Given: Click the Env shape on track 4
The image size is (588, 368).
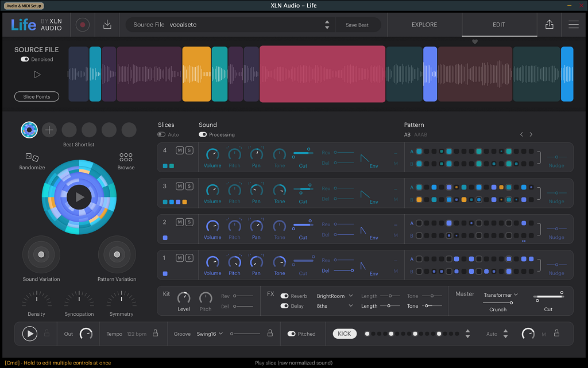Looking at the screenshot, I should click(x=365, y=158).
